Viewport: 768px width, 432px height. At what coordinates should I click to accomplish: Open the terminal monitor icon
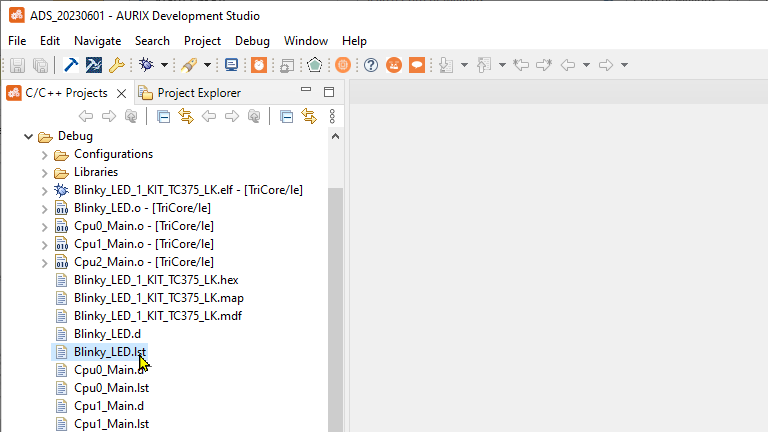tap(231, 65)
